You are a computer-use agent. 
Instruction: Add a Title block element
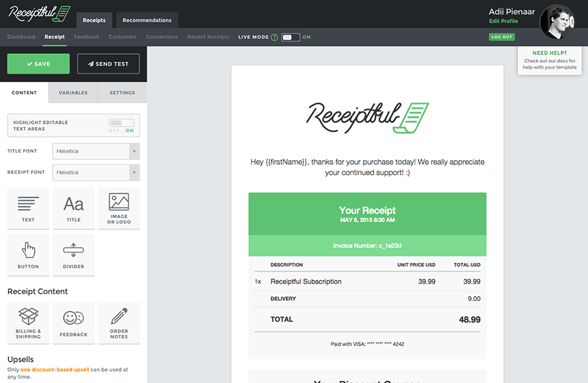(x=74, y=208)
